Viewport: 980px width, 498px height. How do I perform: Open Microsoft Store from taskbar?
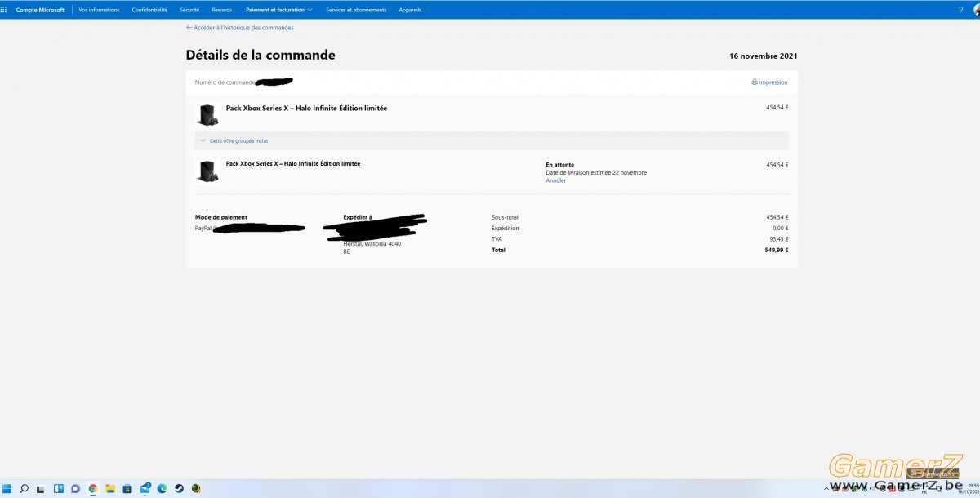(127, 489)
